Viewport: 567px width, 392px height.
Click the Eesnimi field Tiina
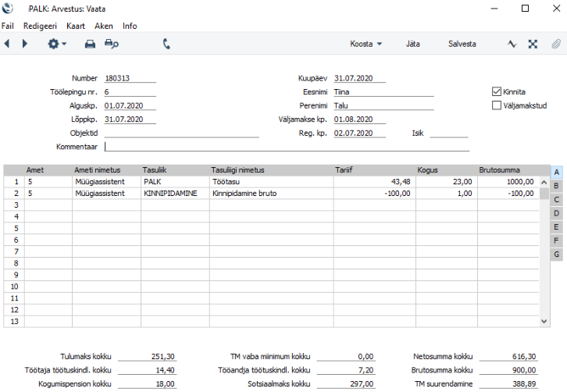[383, 92]
